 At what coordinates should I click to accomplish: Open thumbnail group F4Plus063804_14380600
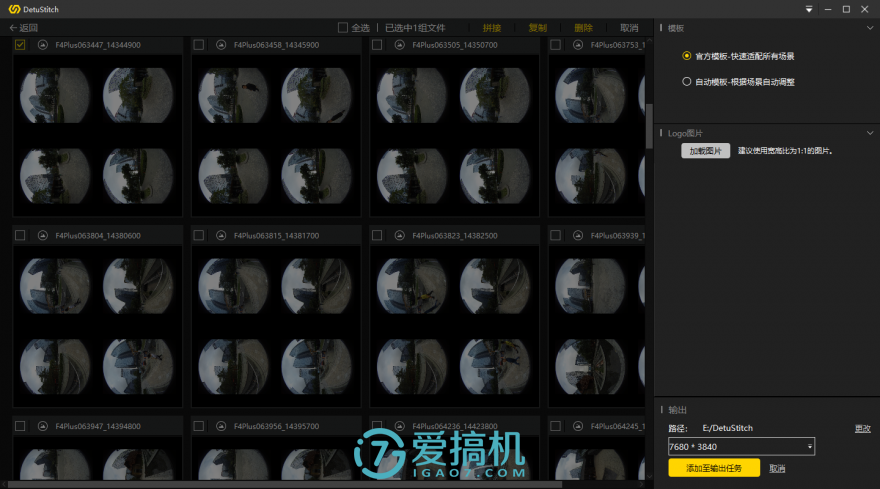pos(97,326)
